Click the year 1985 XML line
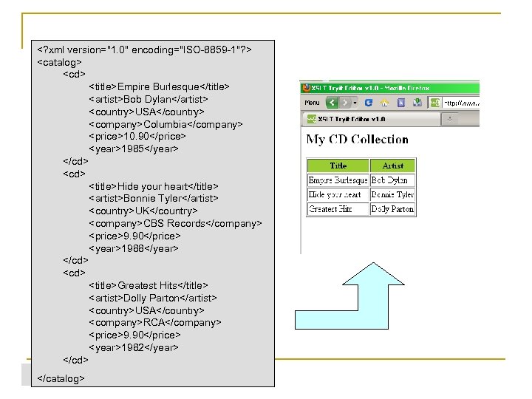 click(133, 149)
